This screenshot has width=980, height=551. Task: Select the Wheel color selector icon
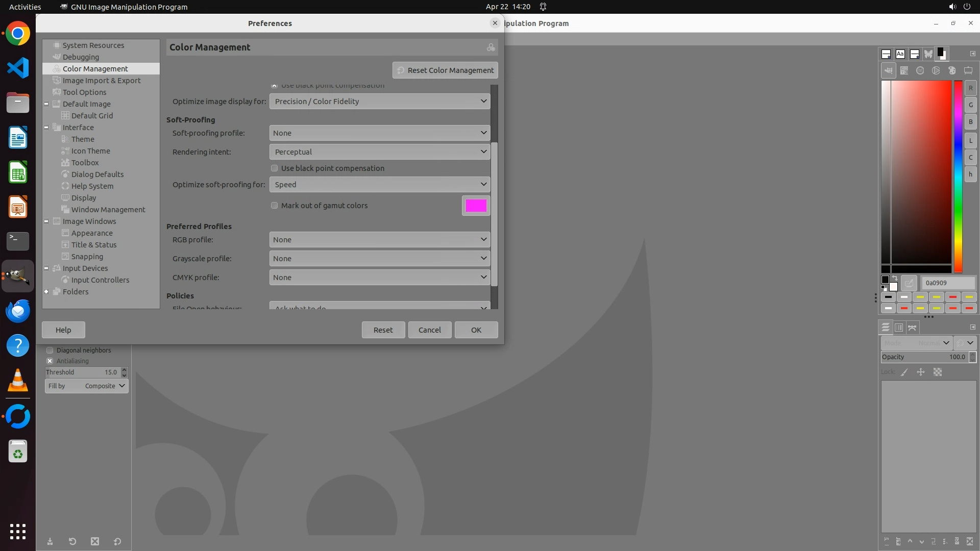936,71
